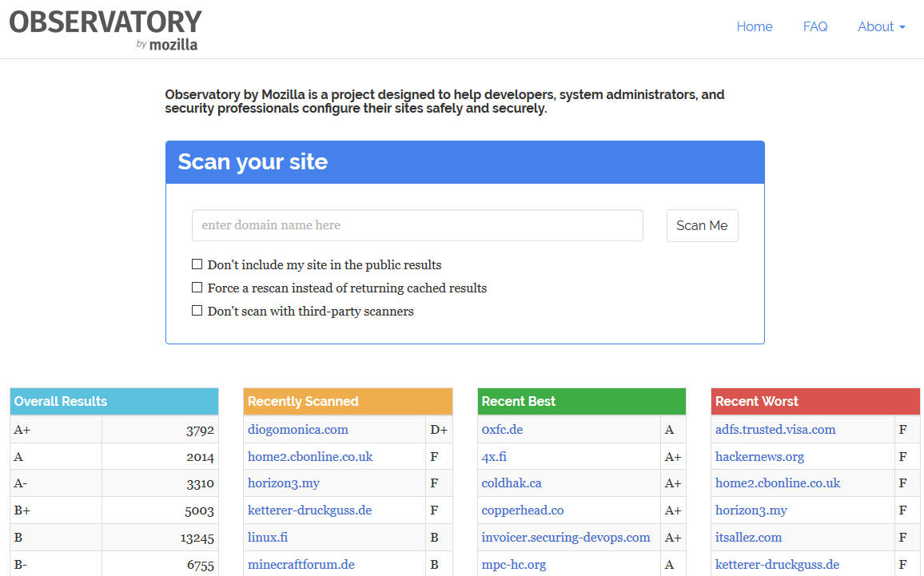Click the Observatory by Mozilla logo
924x576 pixels.
point(105,26)
